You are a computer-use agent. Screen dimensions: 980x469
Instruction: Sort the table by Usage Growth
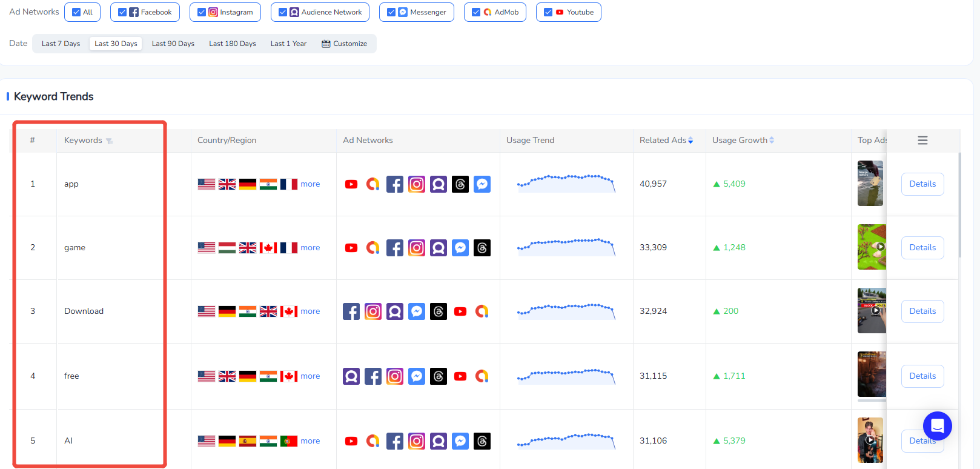772,141
